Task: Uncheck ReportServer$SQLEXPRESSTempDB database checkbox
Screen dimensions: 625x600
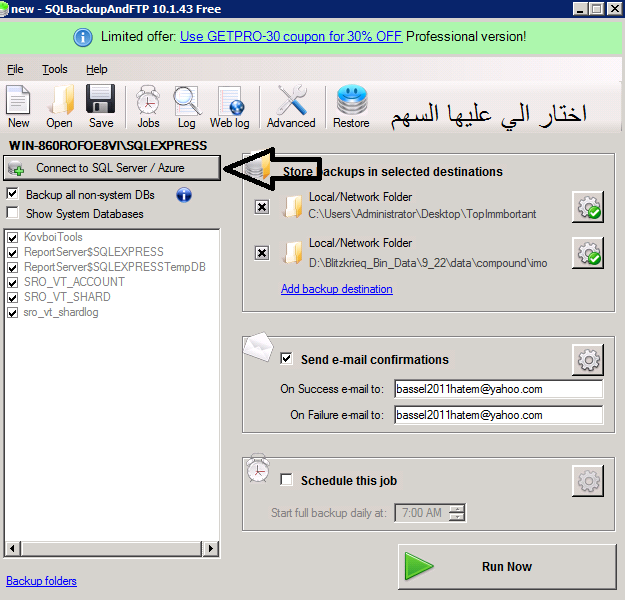Action: pyautogui.click(x=12, y=268)
